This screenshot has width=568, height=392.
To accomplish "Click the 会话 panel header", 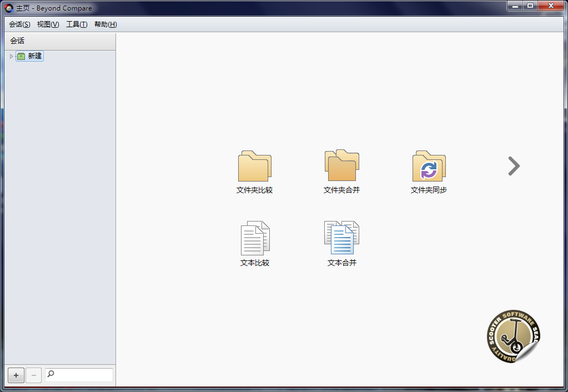I will coord(60,41).
